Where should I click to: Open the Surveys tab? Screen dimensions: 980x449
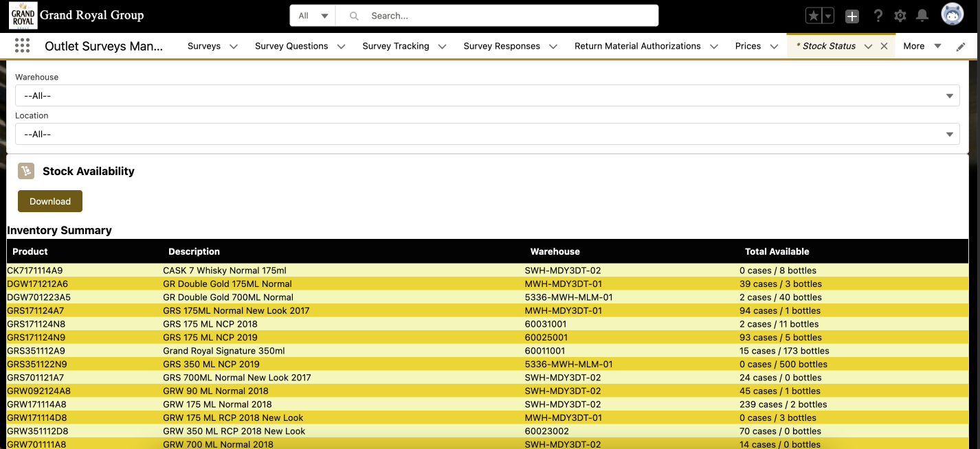[x=204, y=46]
